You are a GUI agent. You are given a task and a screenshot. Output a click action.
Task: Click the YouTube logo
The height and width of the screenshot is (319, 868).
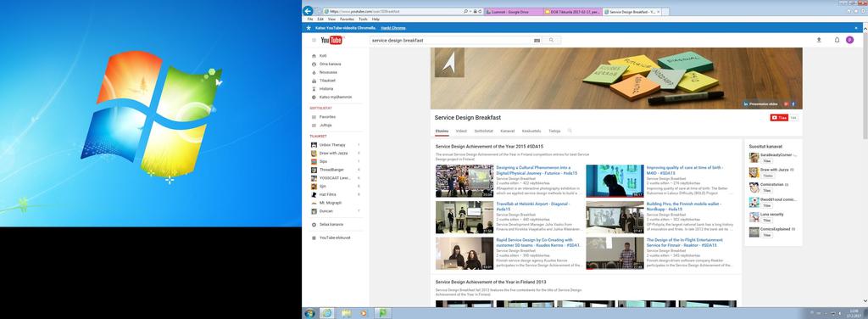pos(331,40)
